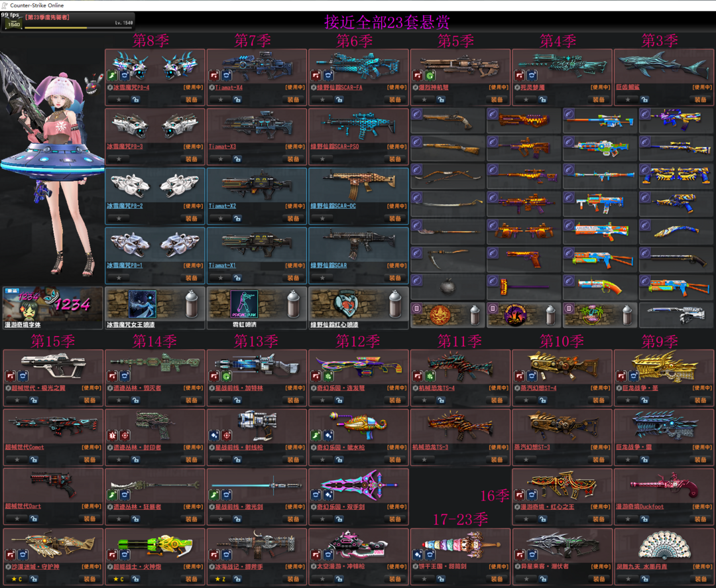716x588 pixels.
Task: Click the blue icon on 死灵梦魇 card
Action: (532, 76)
